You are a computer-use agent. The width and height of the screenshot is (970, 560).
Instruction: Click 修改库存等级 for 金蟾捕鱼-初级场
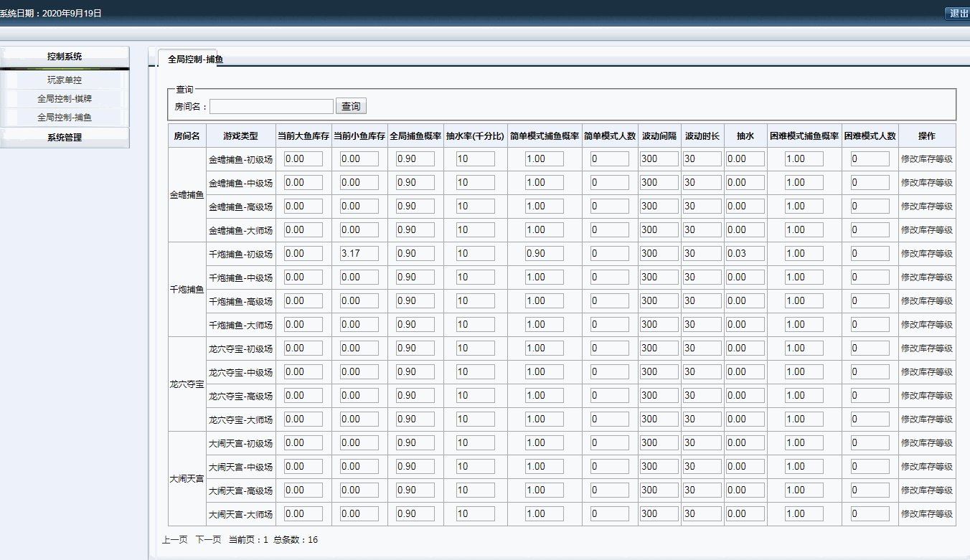[x=926, y=159]
